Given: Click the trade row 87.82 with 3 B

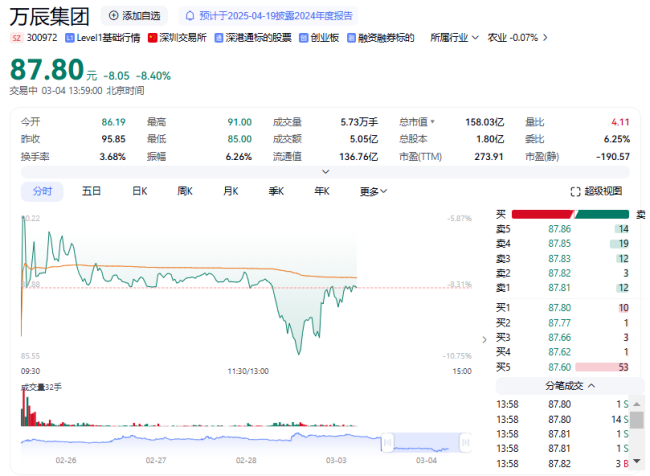Looking at the screenshot, I should pyautogui.click(x=563, y=464).
